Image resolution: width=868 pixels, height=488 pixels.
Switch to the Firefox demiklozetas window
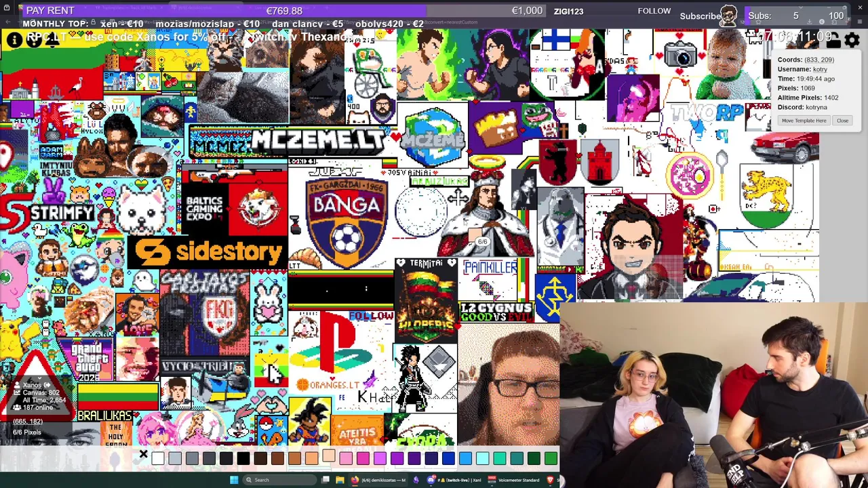(379, 480)
